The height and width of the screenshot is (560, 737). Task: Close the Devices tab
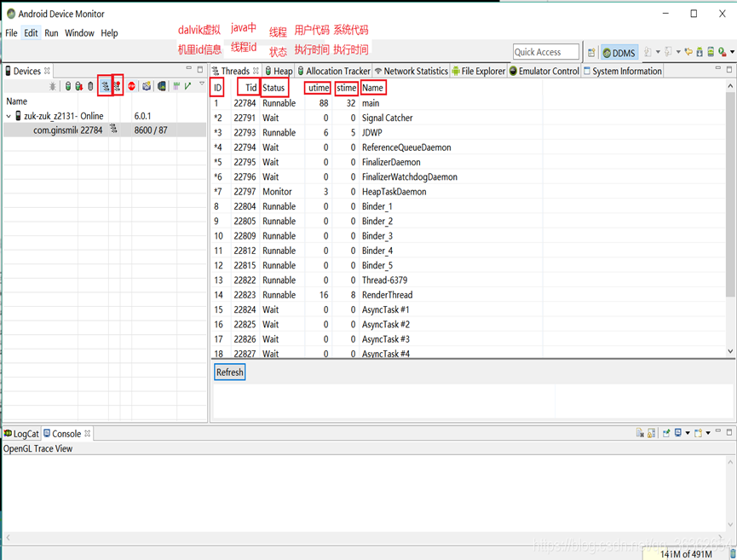click(x=47, y=71)
